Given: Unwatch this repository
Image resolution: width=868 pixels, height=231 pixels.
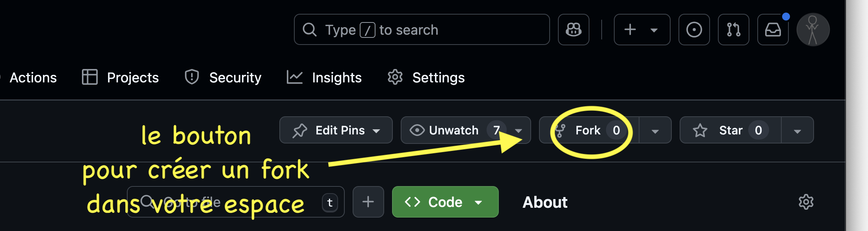Looking at the screenshot, I should coord(453,130).
